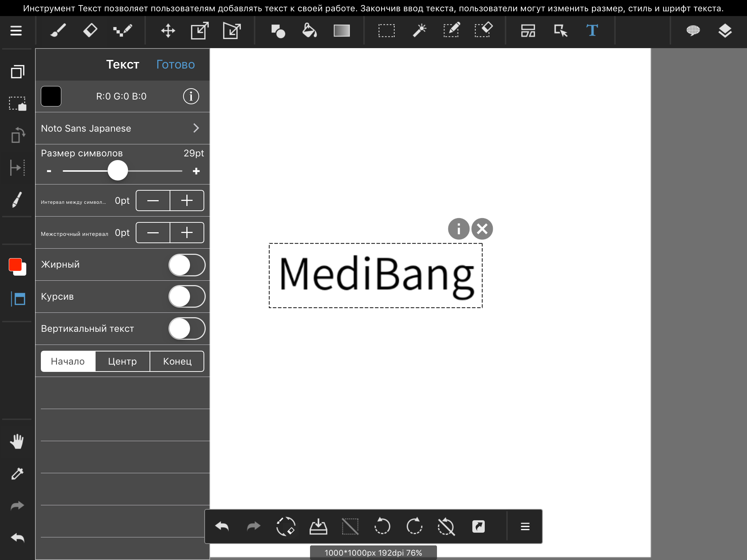Select the Eraser tool
Image resolution: width=747 pixels, height=560 pixels.
(x=90, y=31)
